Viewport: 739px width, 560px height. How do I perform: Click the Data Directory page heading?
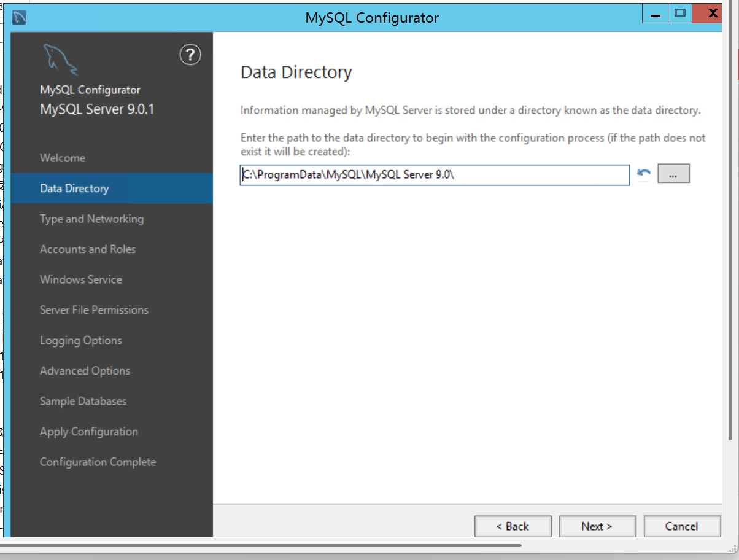296,72
